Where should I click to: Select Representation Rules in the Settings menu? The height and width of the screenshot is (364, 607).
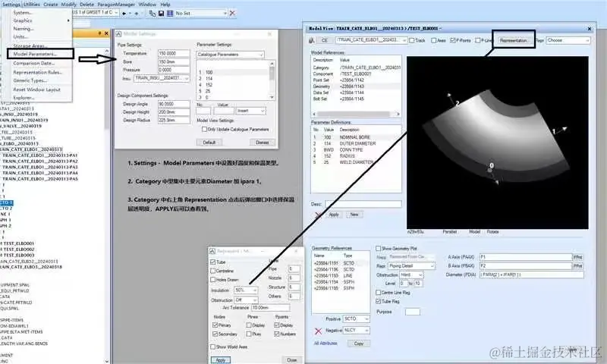[37, 72]
